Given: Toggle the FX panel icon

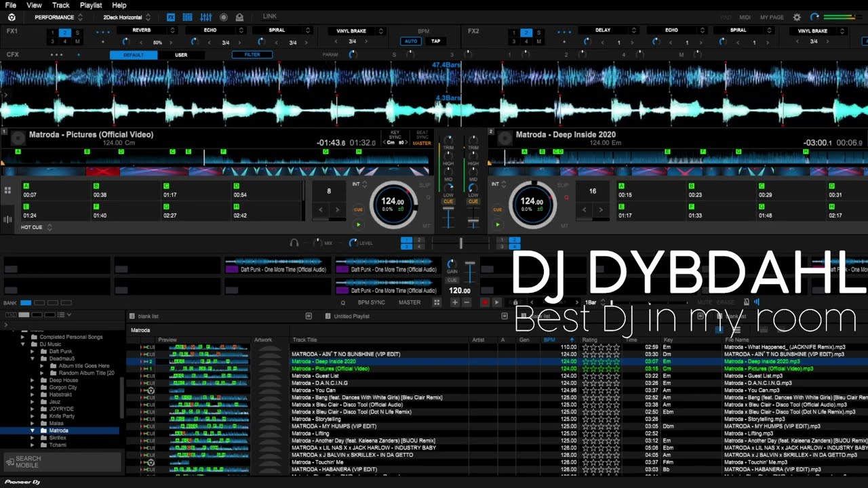Looking at the screenshot, I should [x=171, y=17].
